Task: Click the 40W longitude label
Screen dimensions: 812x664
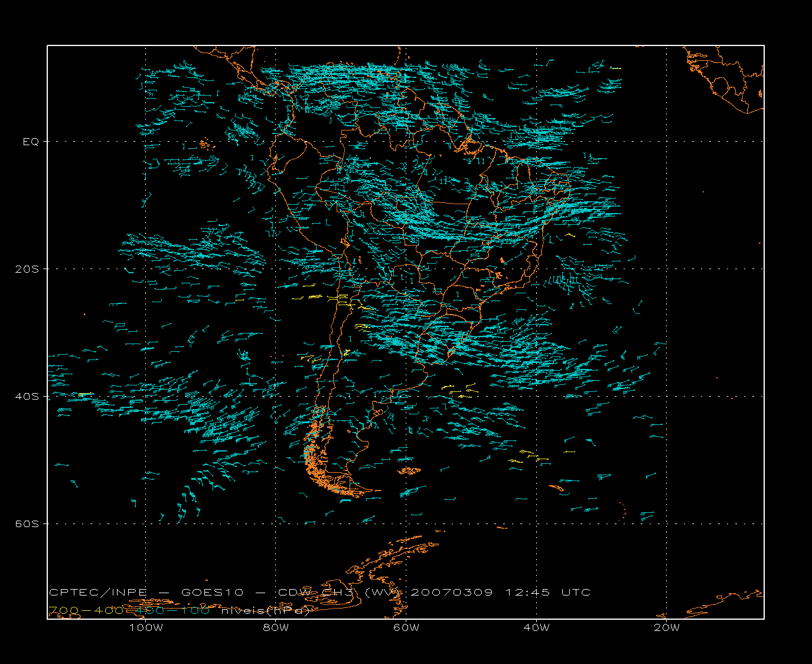Action: [536, 627]
